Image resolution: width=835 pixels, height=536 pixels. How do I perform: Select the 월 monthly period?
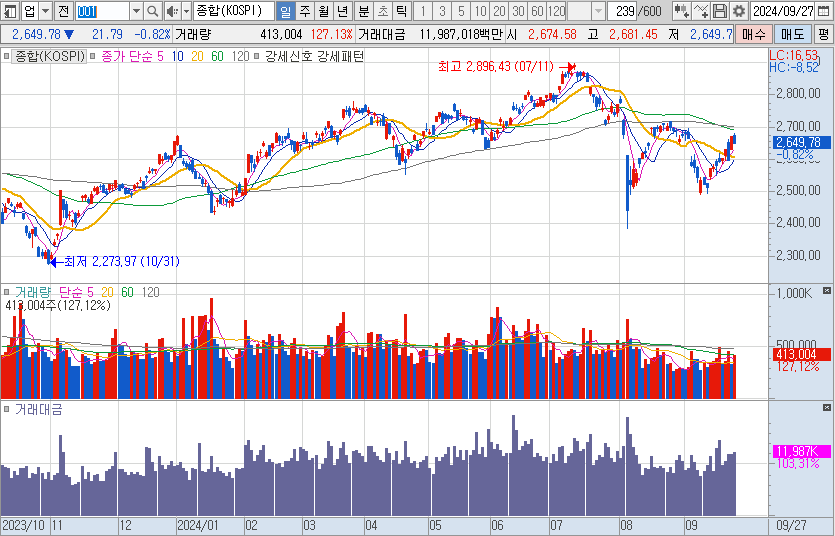click(x=324, y=11)
